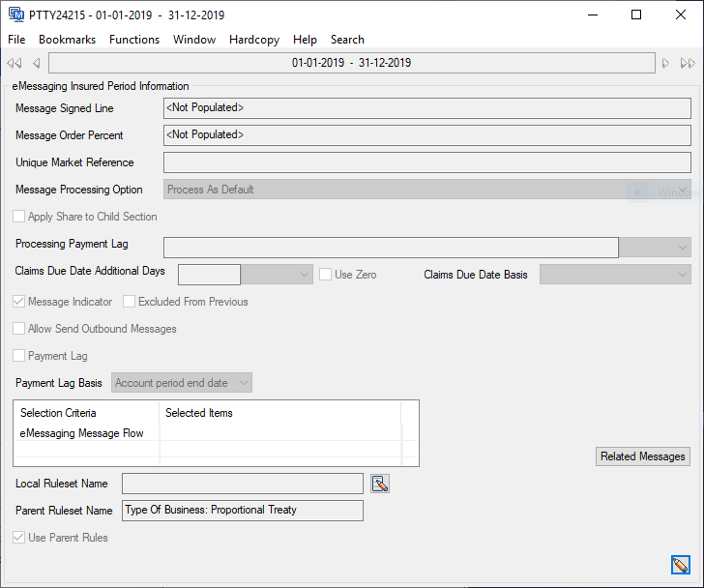Go to the previous period record

(x=36, y=64)
